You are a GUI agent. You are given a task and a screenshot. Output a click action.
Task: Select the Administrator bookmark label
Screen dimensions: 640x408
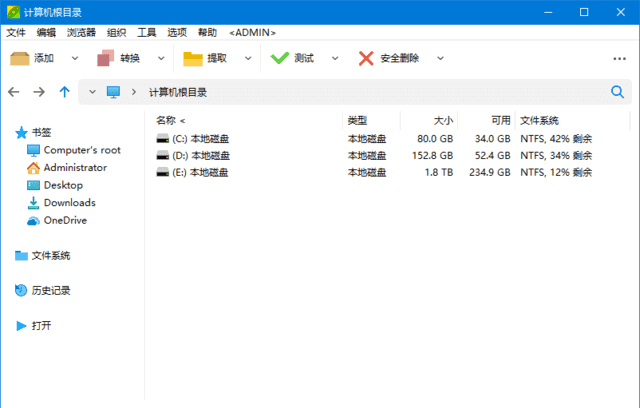point(76,168)
